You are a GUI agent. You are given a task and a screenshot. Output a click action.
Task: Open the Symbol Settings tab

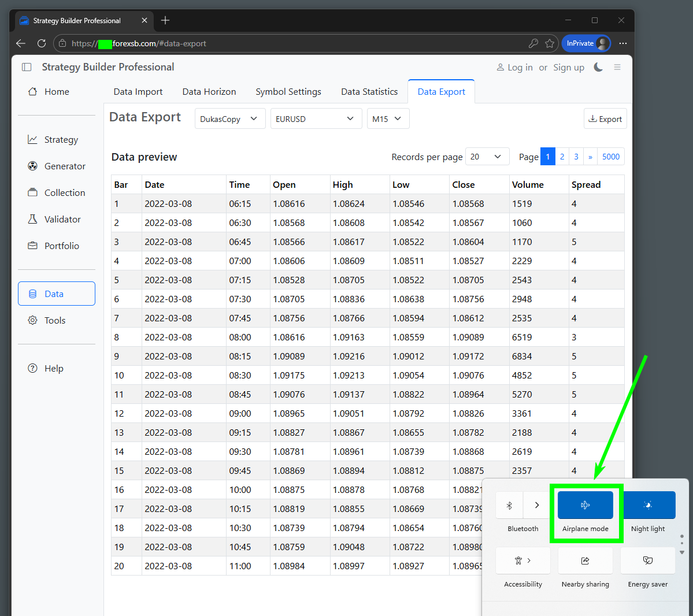(x=288, y=92)
